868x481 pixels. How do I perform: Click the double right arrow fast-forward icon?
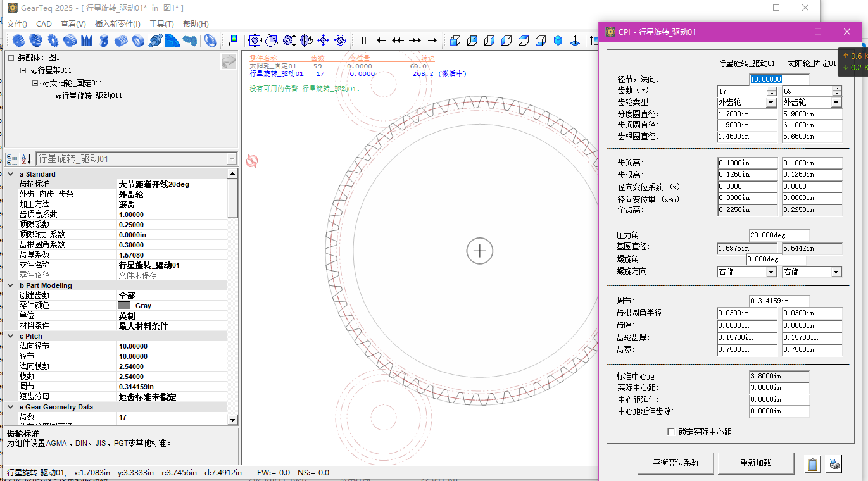click(415, 41)
